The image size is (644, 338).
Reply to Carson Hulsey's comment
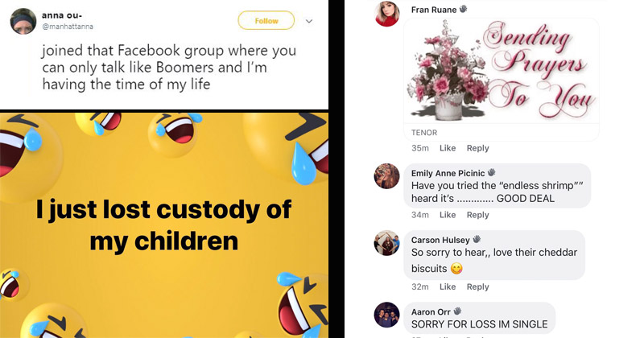[x=477, y=286]
